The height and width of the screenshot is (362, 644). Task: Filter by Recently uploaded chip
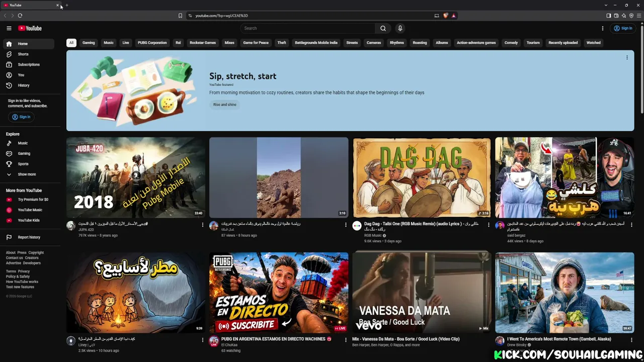(x=563, y=43)
